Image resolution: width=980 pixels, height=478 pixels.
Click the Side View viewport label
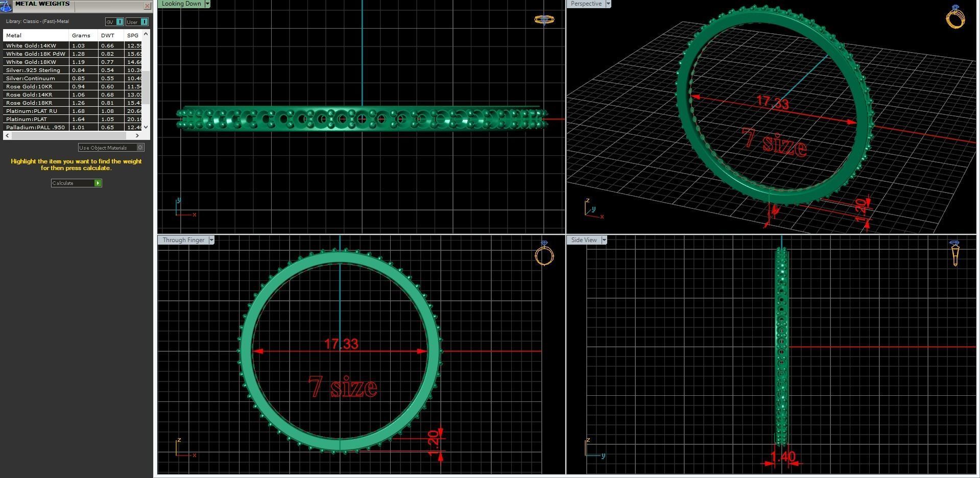tap(584, 240)
